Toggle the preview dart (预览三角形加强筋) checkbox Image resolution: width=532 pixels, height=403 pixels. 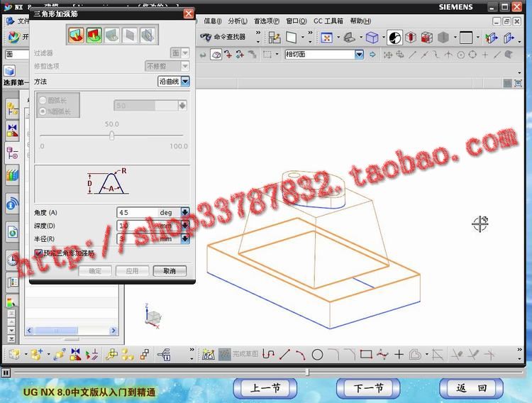click(38, 253)
